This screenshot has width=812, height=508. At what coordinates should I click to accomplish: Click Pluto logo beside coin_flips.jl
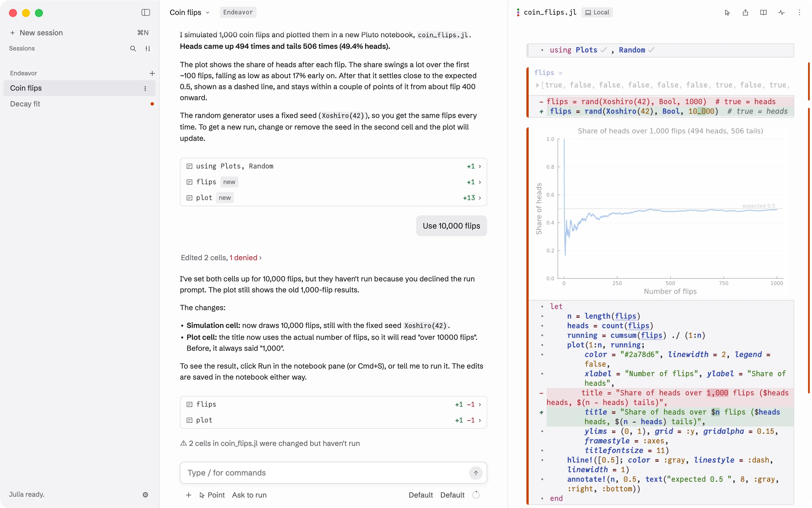coord(518,12)
